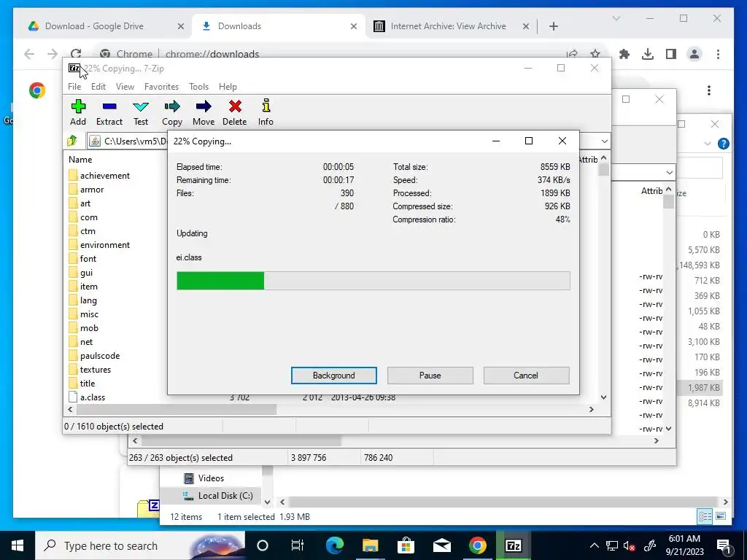Open the Help menu in 7-Zip
The height and width of the screenshot is (560, 747).
coord(228,87)
